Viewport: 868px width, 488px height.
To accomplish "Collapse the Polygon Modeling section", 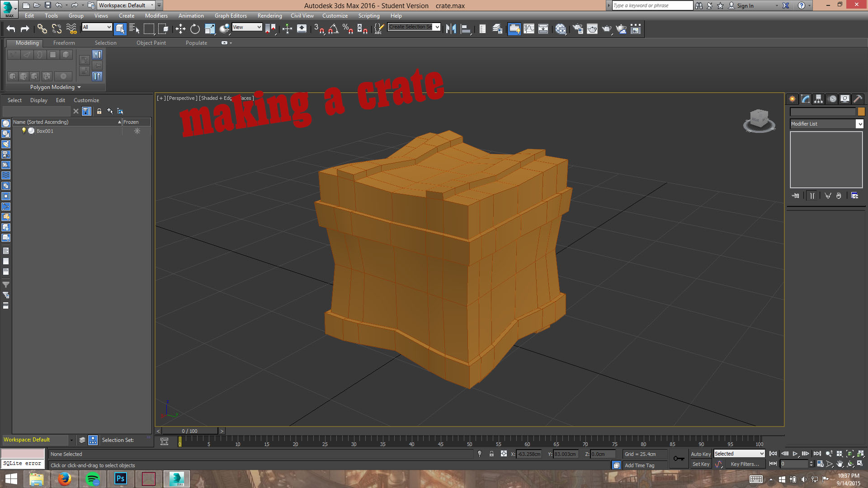I will click(79, 87).
